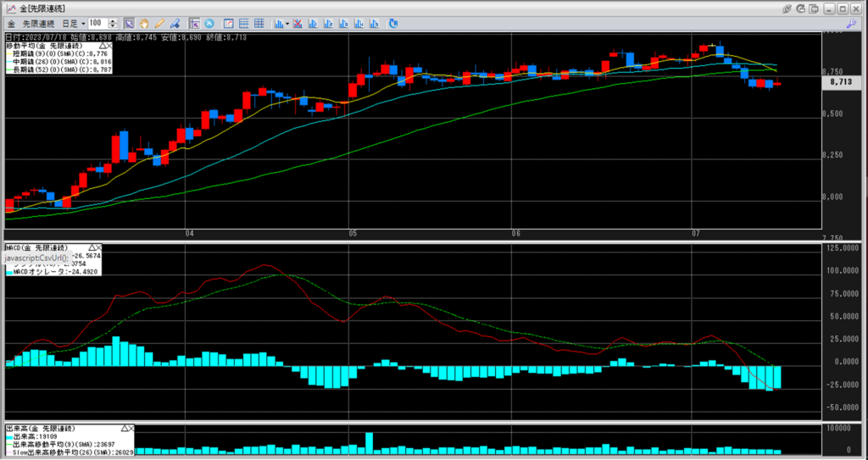The width and height of the screenshot is (868, 460).
Task: Activate the hand pan tool
Action: 144,23
